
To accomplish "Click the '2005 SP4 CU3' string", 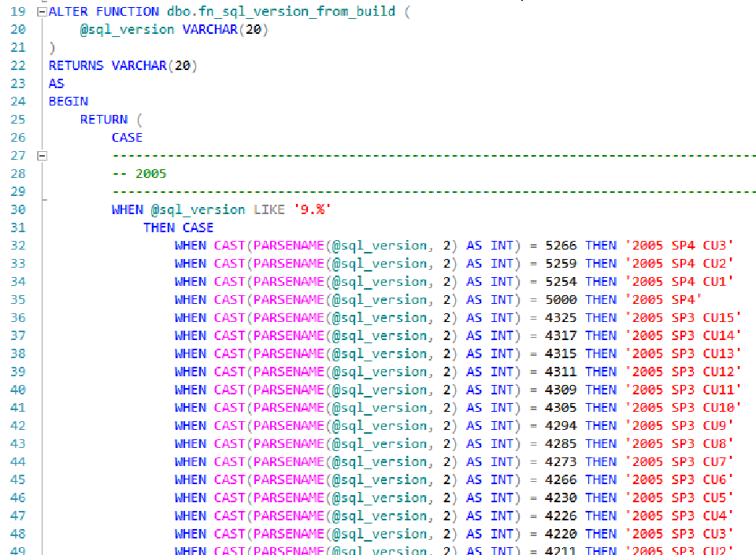I will (679, 245).
